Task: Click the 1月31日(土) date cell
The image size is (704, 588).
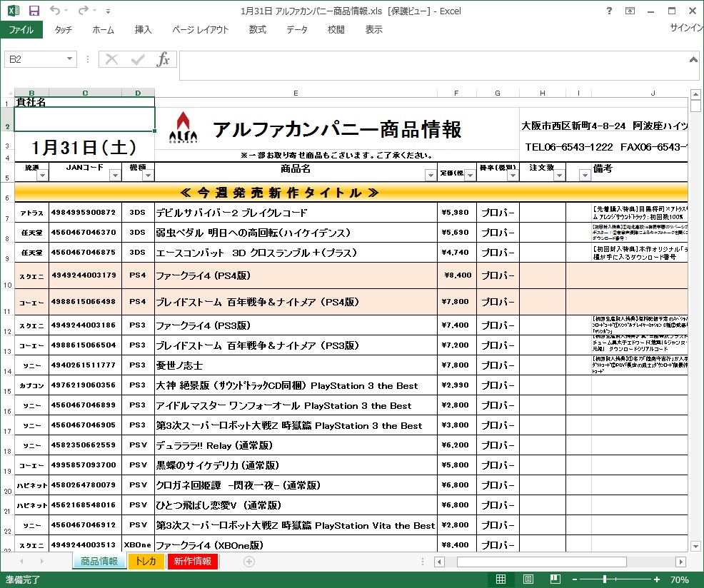Action: [84, 147]
